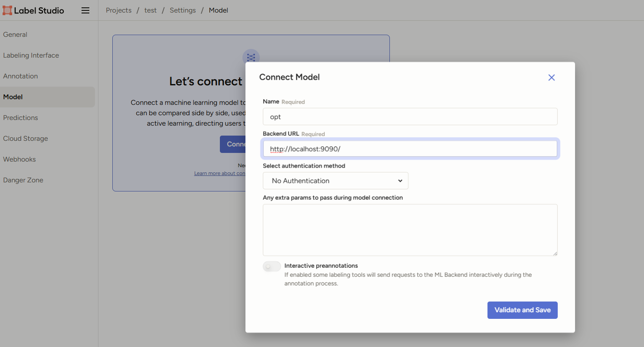Enable Interactive preannotations toggle
The image size is (644, 347).
point(272,267)
